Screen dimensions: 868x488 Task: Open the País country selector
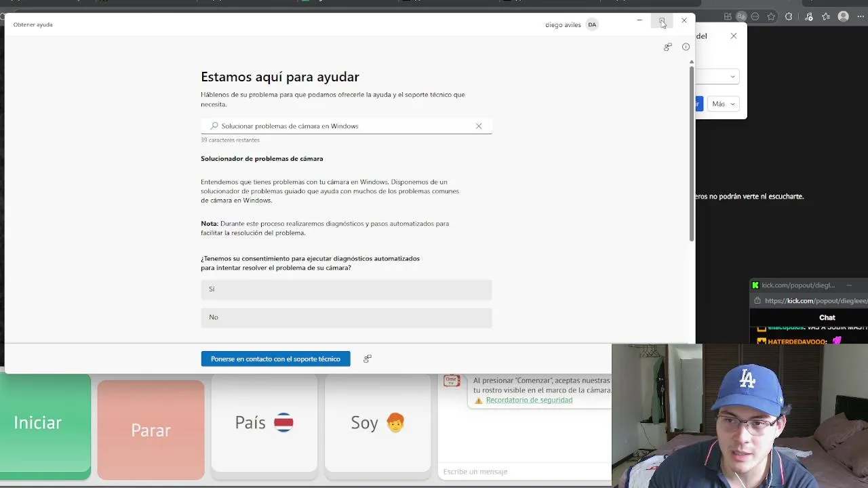click(264, 423)
